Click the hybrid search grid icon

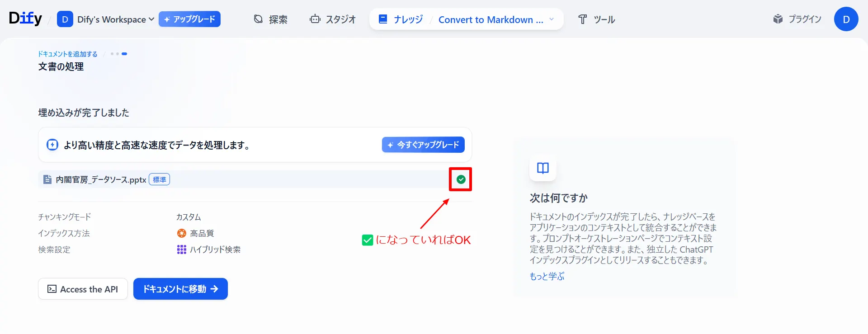[181, 249]
